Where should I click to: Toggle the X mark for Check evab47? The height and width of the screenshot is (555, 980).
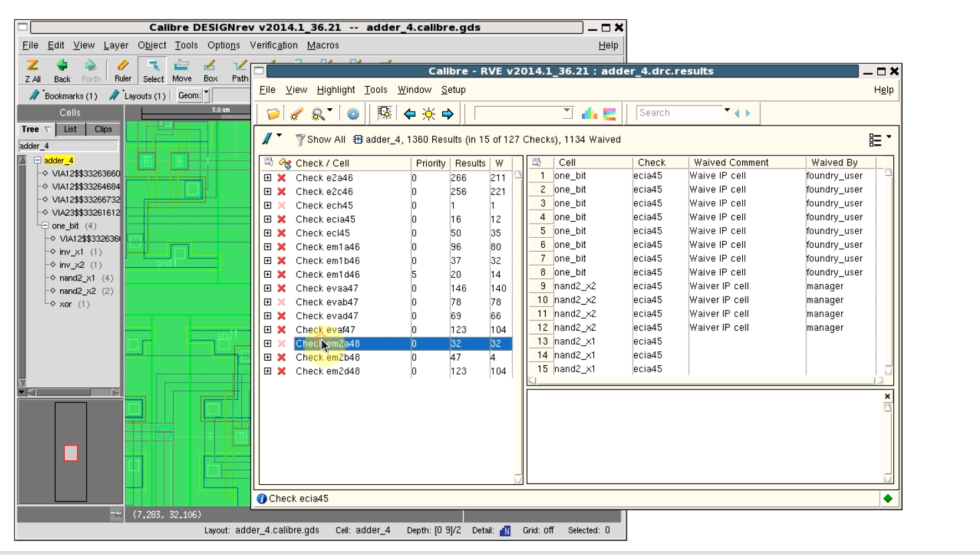point(282,302)
